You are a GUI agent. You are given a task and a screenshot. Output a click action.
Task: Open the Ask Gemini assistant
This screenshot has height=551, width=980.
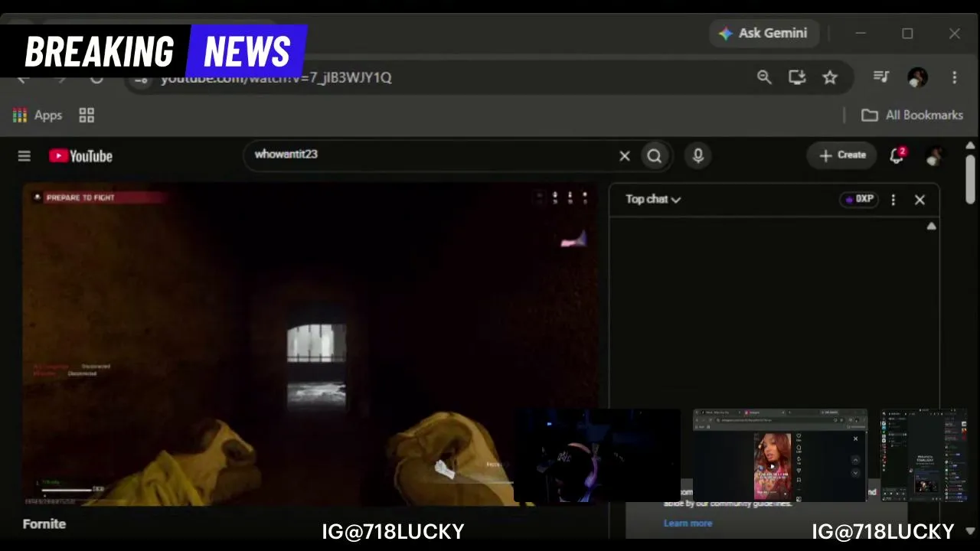[764, 34]
